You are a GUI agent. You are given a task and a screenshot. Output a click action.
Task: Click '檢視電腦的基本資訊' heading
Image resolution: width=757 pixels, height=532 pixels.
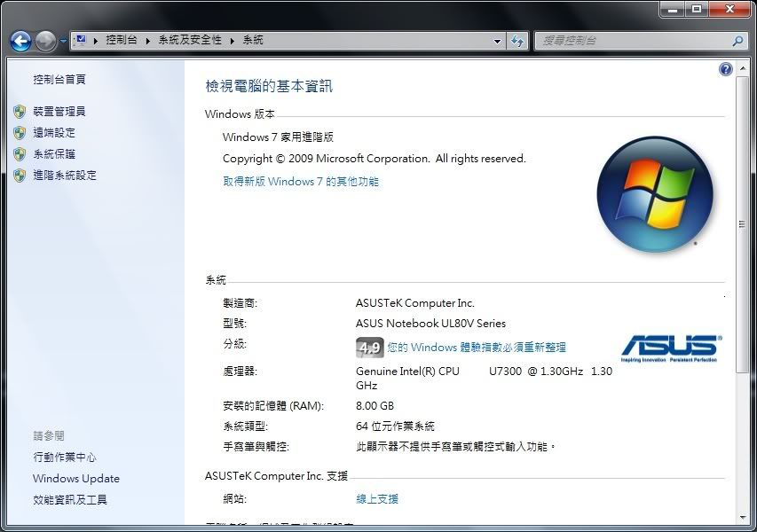(x=269, y=86)
